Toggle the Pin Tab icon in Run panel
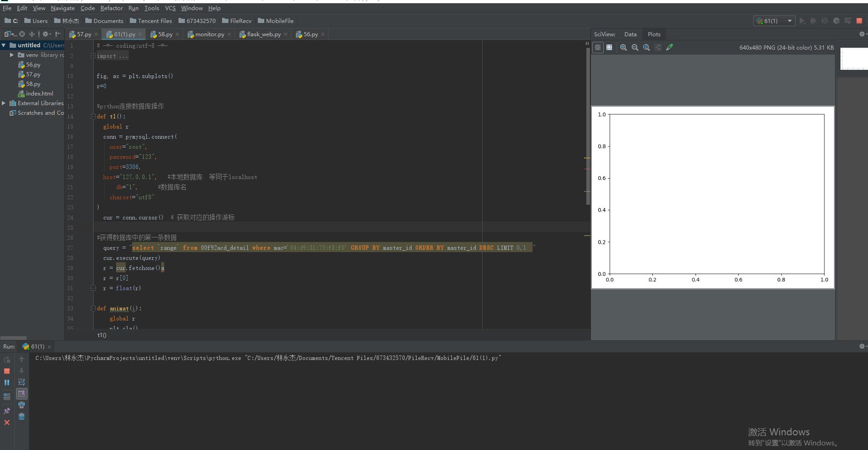 click(x=7, y=411)
